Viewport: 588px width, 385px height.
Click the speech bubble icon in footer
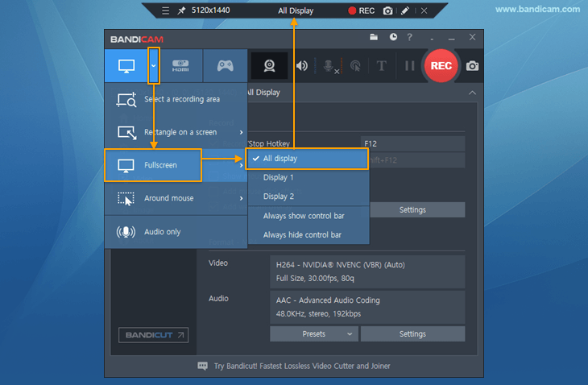(202, 366)
